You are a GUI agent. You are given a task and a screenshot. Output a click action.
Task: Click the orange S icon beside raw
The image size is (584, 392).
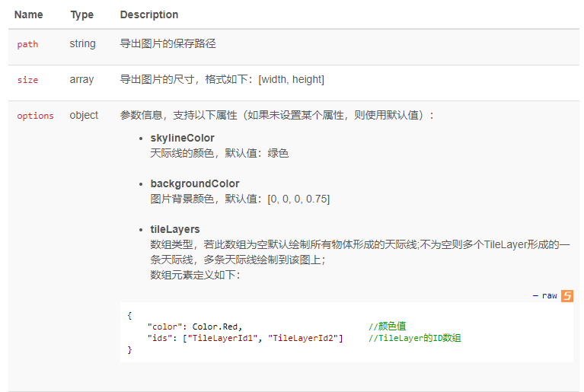click(566, 296)
